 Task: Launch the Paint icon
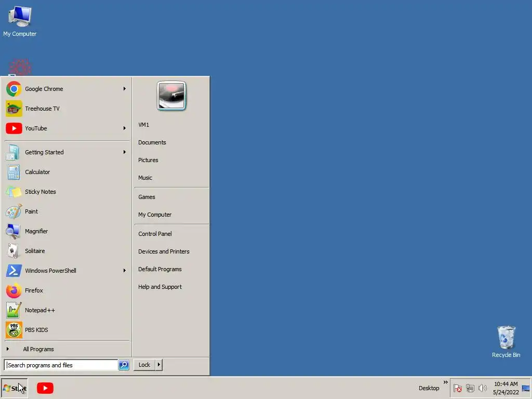click(x=14, y=211)
